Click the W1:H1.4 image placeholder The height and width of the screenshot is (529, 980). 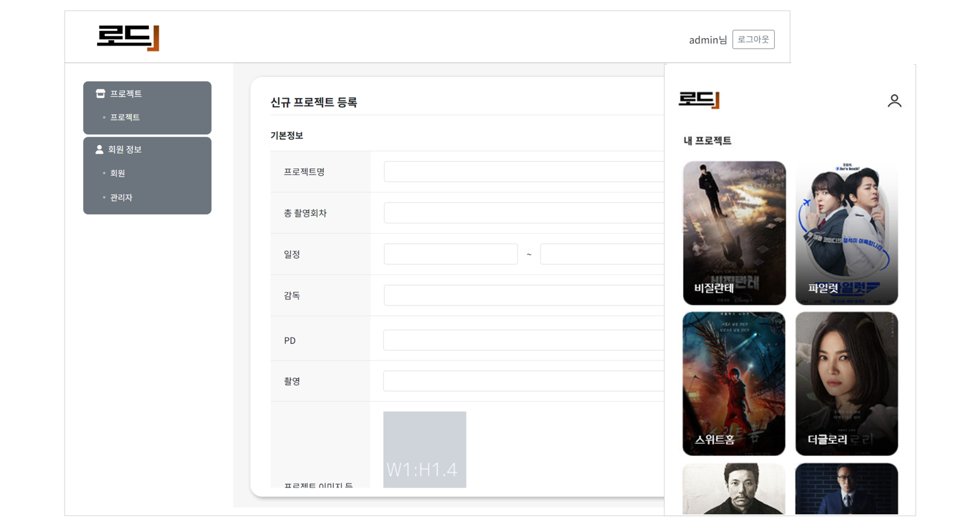pos(425,449)
